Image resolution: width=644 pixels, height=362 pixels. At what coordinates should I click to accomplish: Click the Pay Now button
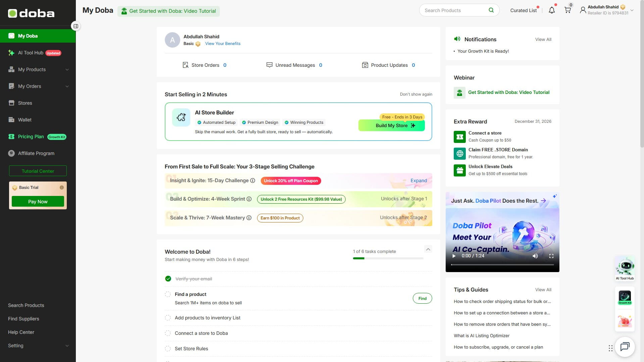click(38, 201)
